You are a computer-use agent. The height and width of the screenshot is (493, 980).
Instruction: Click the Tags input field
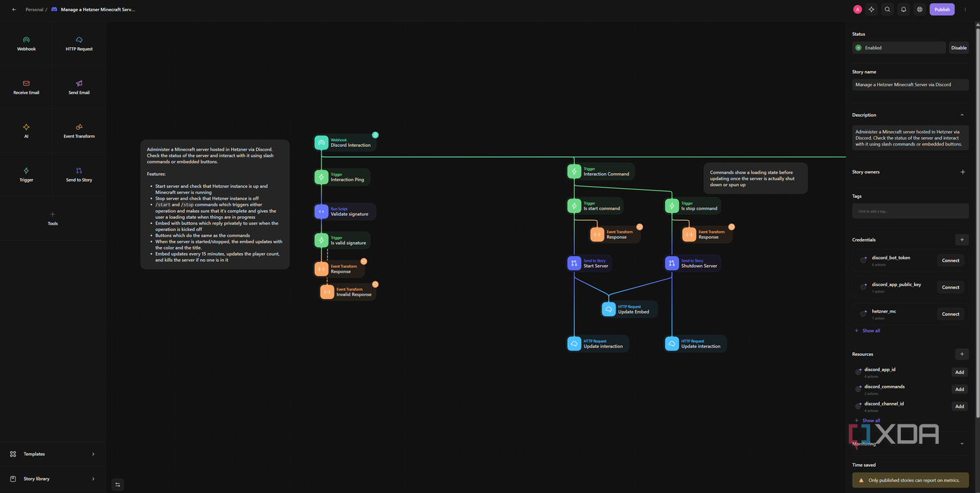(911, 211)
